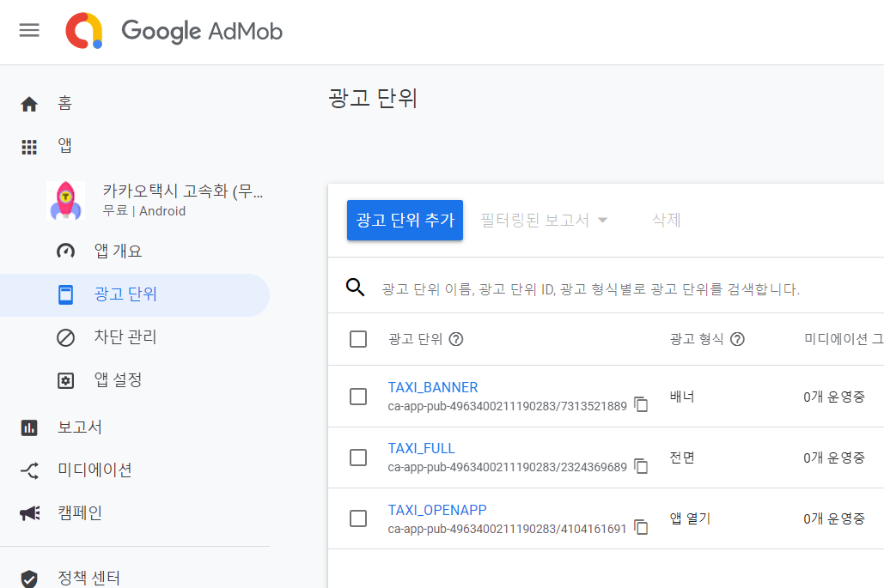
Task: Click the policy center shield icon
Action: pyautogui.click(x=29, y=579)
